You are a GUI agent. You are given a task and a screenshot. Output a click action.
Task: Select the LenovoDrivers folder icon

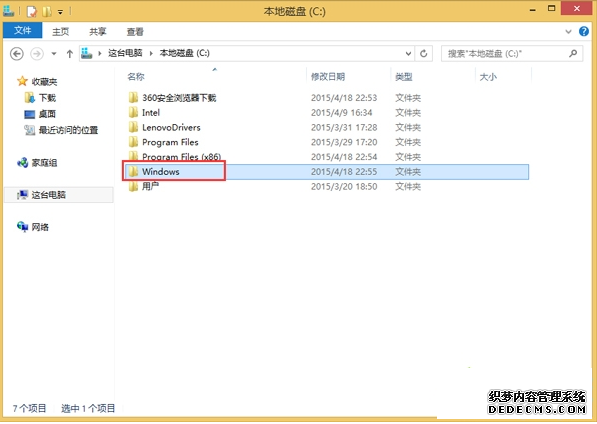tap(133, 127)
